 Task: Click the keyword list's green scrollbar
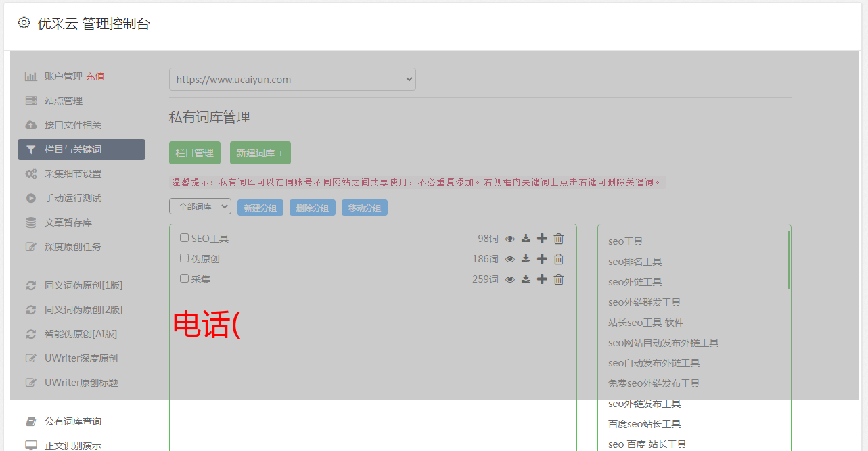(x=789, y=260)
